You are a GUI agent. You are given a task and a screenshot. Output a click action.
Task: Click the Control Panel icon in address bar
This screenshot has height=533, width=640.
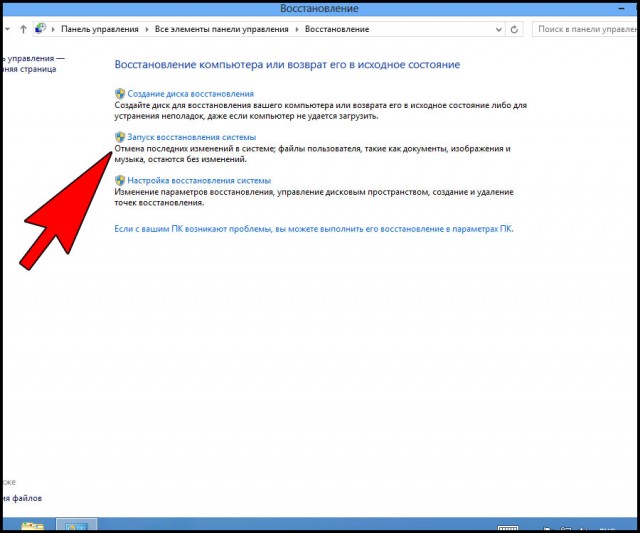(40, 29)
